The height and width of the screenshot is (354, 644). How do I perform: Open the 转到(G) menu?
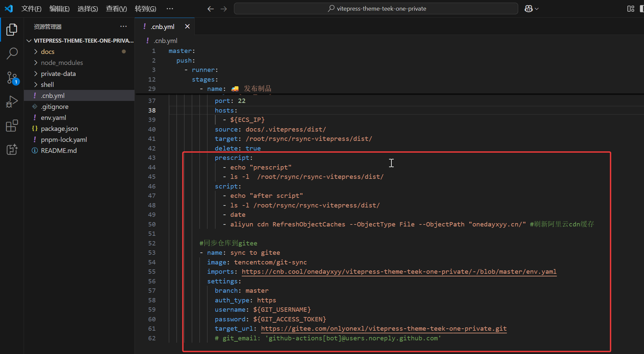coord(145,9)
